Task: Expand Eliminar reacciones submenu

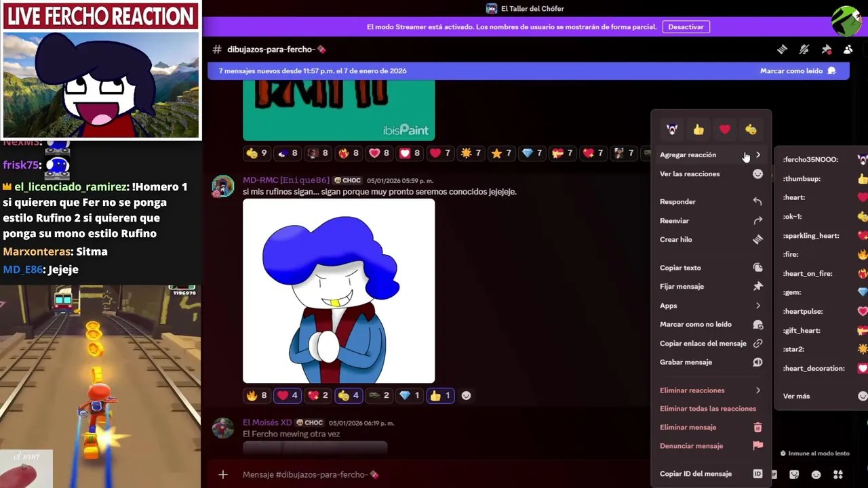Action: (x=711, y=390)
